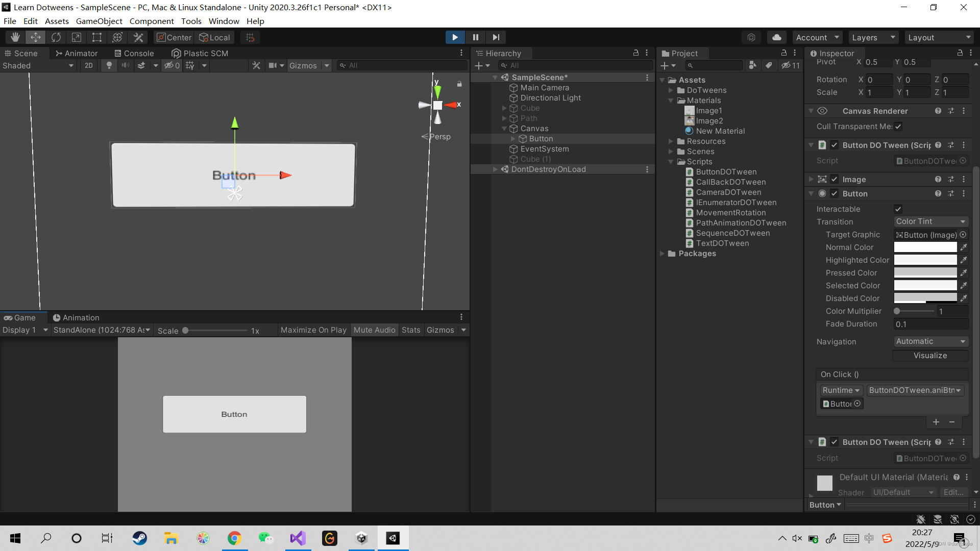Select the Move tool
The width and height of the screenshot is (980, 551).
35,37
